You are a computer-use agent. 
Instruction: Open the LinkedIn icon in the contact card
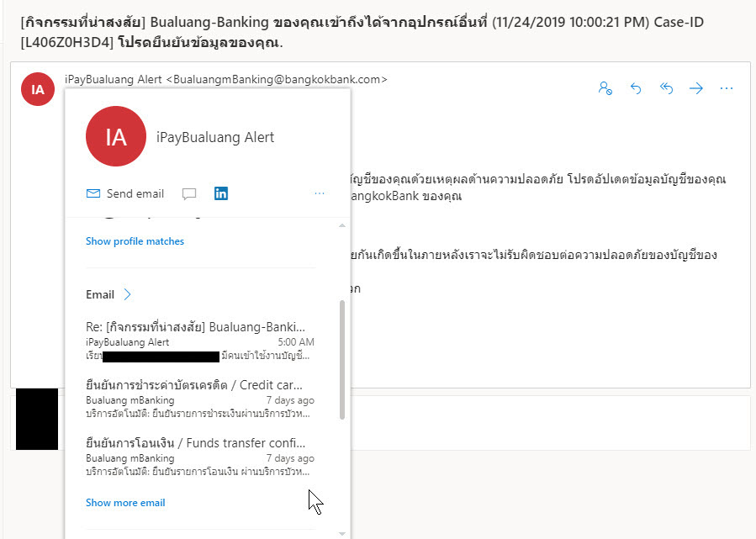tap(221, 193)
